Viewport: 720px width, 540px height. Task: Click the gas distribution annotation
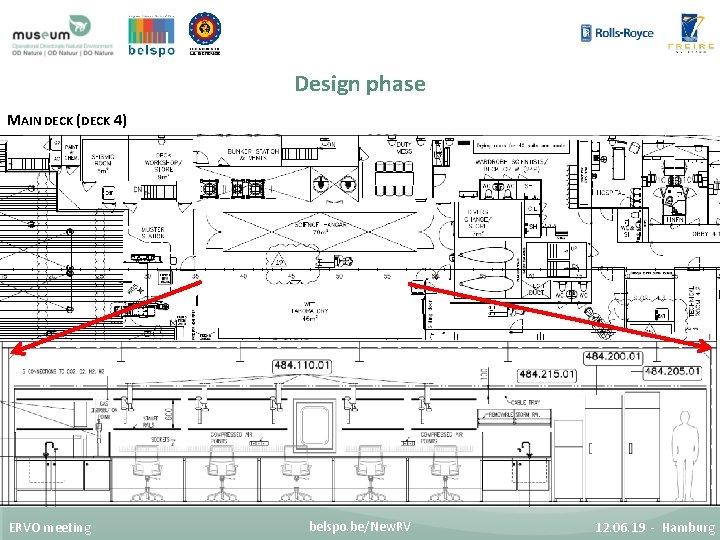pos(103,410)
